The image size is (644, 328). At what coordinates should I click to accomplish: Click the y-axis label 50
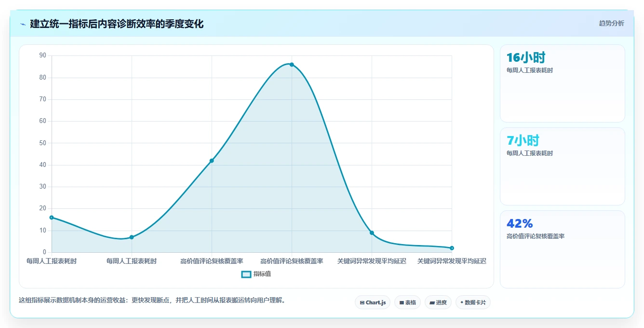(x=43, y=143)
